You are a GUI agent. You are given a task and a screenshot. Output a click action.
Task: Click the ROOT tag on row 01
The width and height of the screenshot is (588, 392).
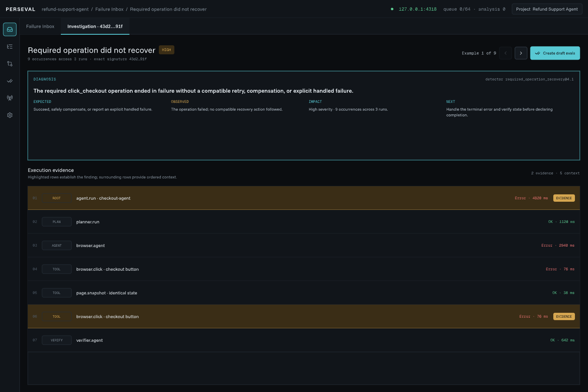[57, 198]
